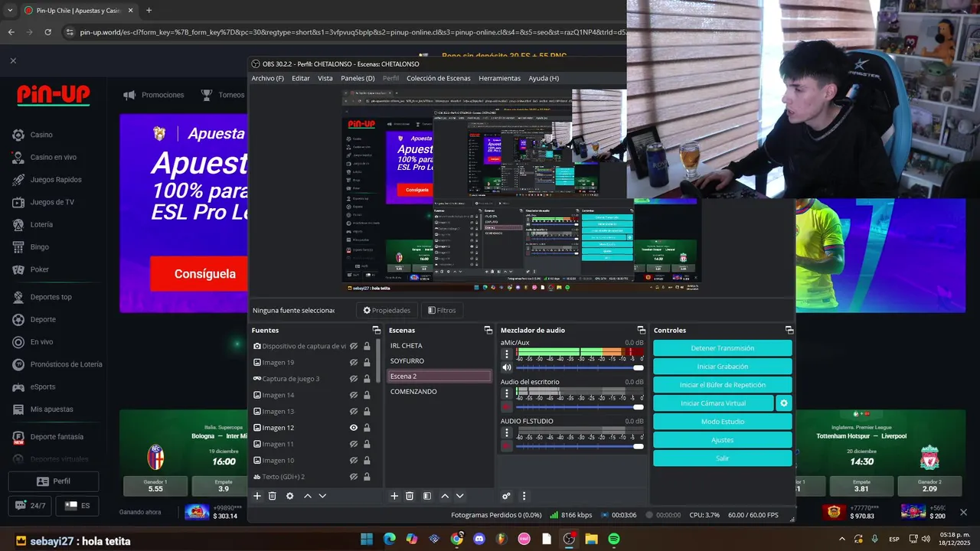Show the Imagen 19 source
Image resolution: width=980 pixels, height=551 pixels.
354,363
